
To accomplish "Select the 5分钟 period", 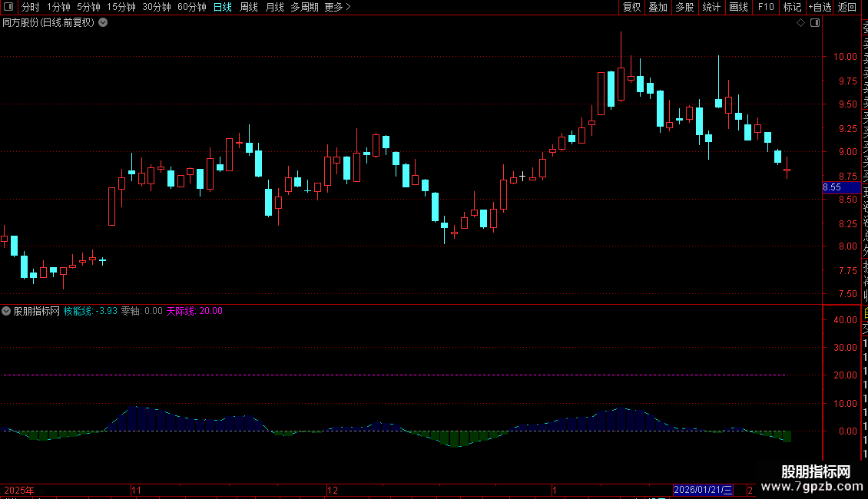I will (x=88, y=7).
